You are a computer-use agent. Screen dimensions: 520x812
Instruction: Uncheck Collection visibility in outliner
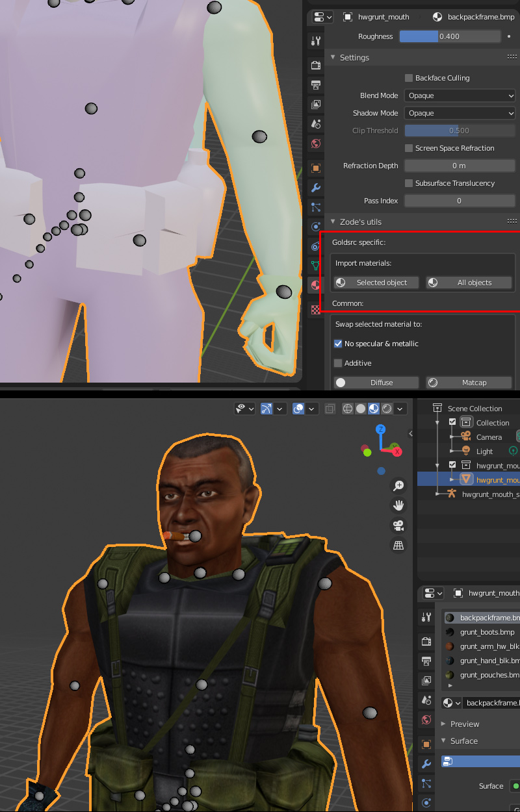pyautogui.click(x=452, y=422)
